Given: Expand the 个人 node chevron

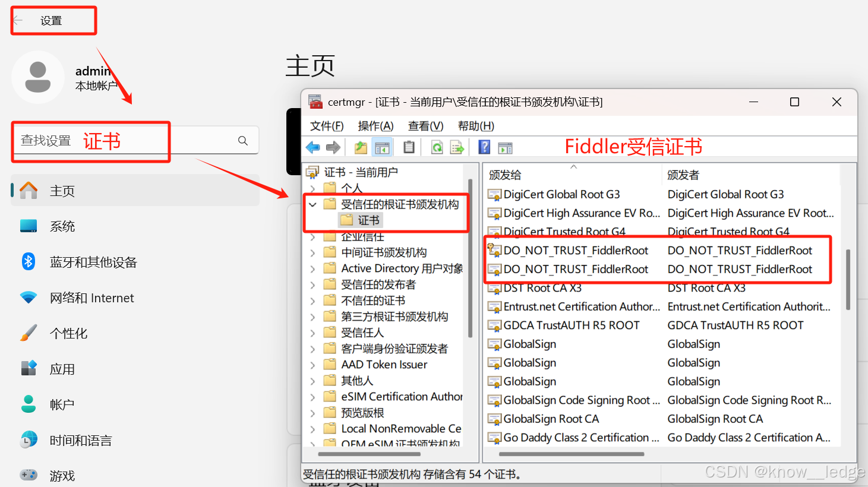Looking at the screenshot, I should tap(313, 188).
